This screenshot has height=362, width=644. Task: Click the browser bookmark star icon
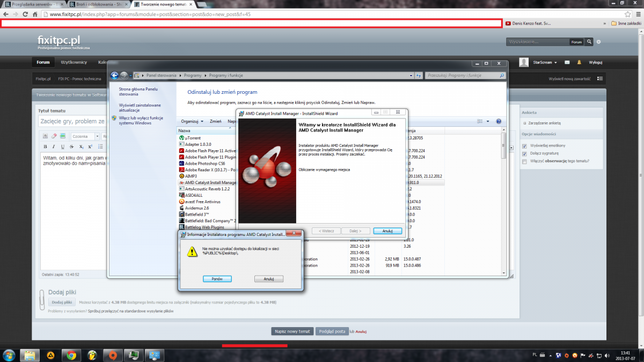(x=627, y=14)
